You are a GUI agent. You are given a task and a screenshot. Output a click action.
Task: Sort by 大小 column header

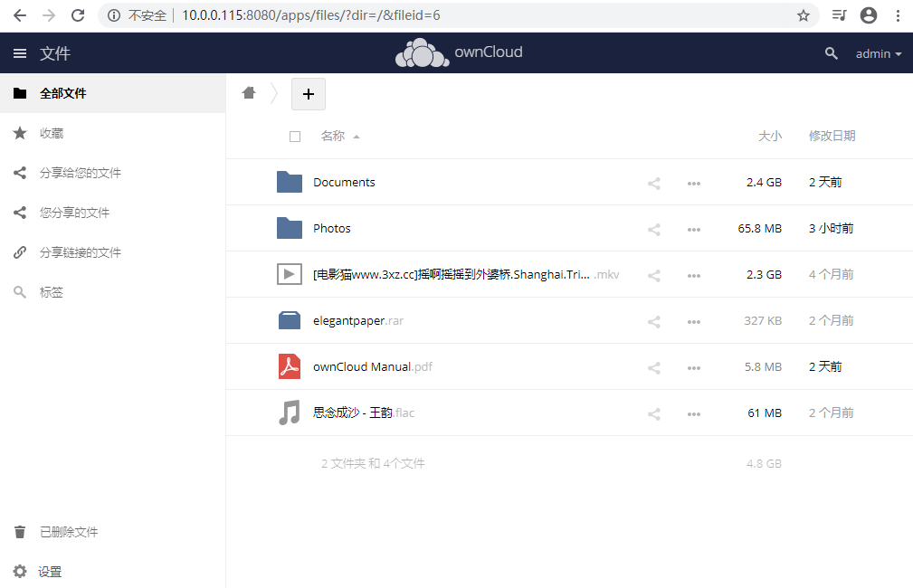(770, 136)
